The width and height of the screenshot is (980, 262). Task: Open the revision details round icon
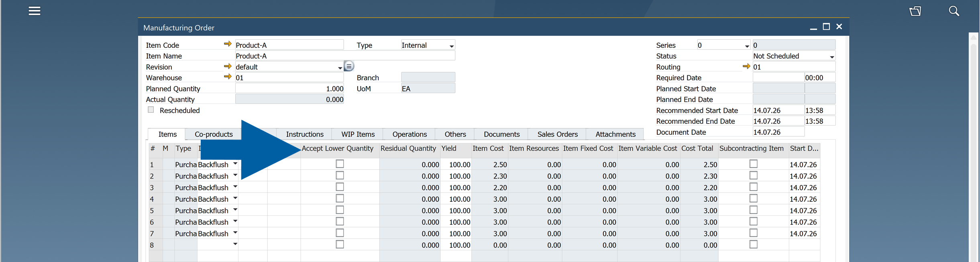349,66
